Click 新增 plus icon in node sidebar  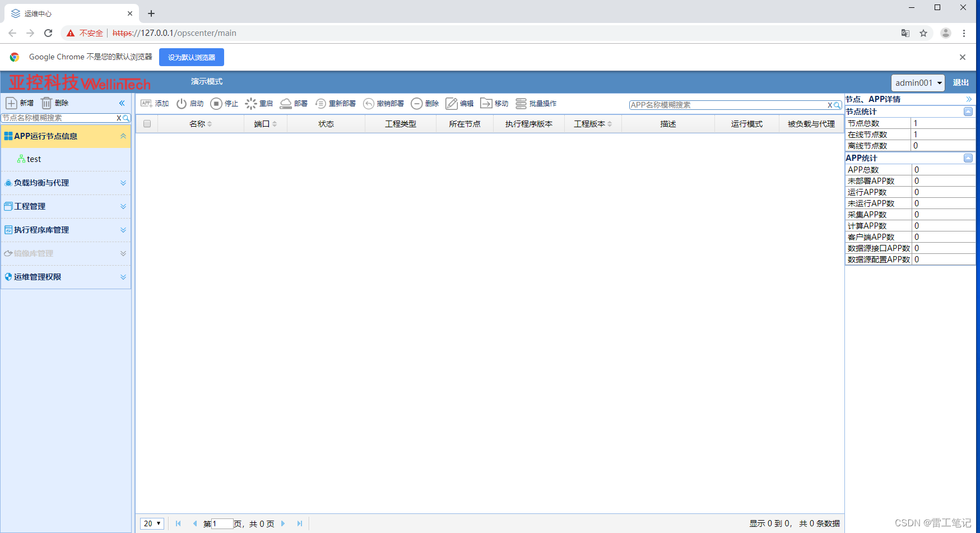click(11, 103)
